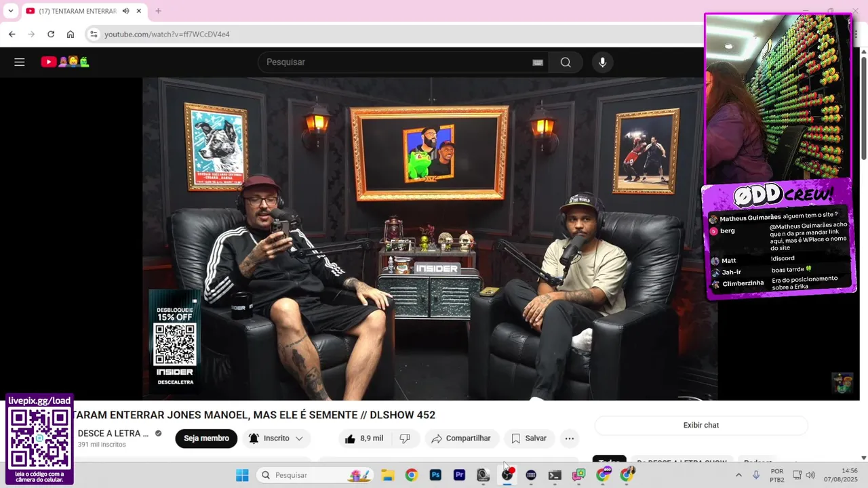Go to YouTube home via logo
The height and width of the screenshot is (488, 868).
[65, 62]
